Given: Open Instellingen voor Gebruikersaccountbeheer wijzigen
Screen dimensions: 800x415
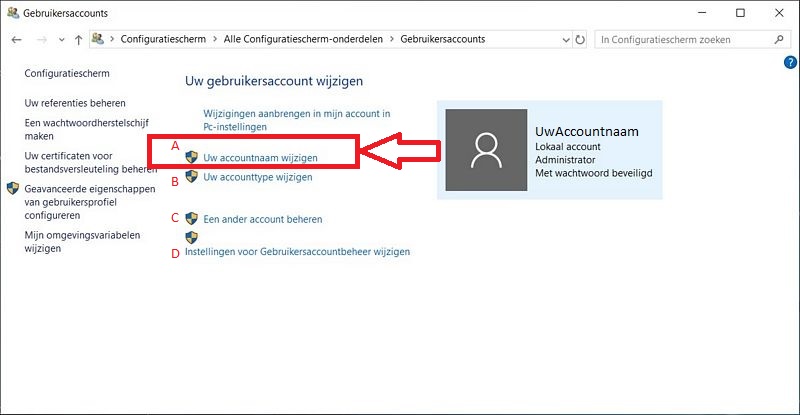Looking at the screenshot, I should 297,252.
